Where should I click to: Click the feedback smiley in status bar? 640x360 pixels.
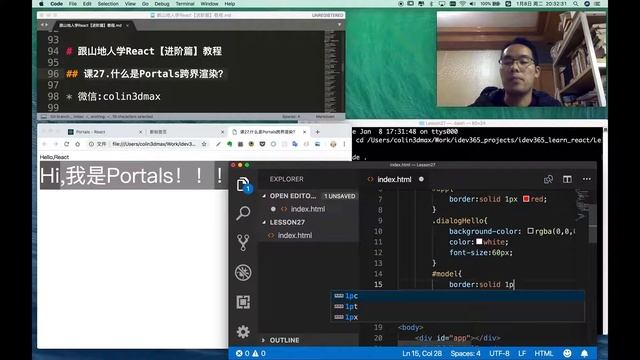click(567, 353)
